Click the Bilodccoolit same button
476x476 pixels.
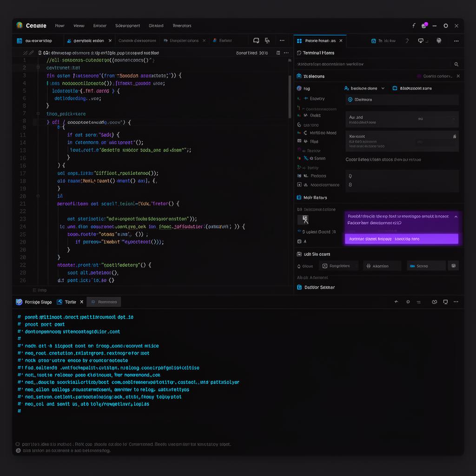412,88
